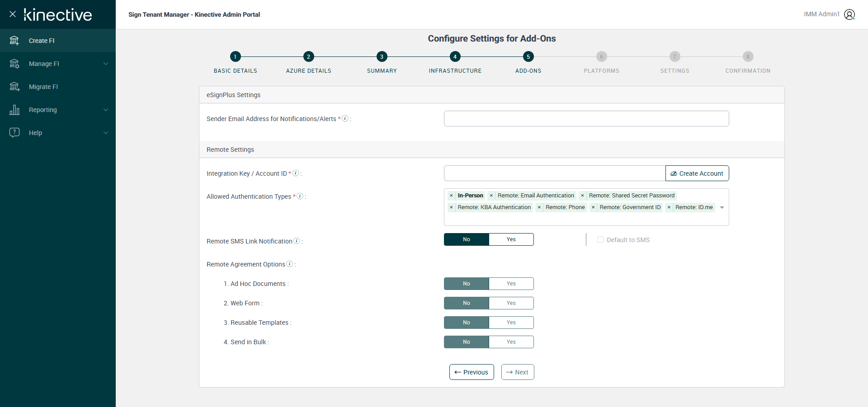Set Web Form to Yes

coord(511,303)
